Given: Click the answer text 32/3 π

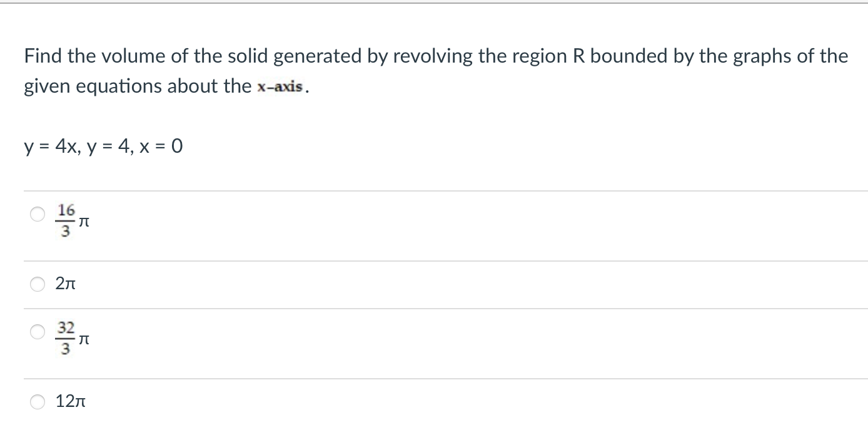Looking at the screenshot, I should tap(73, 338).
